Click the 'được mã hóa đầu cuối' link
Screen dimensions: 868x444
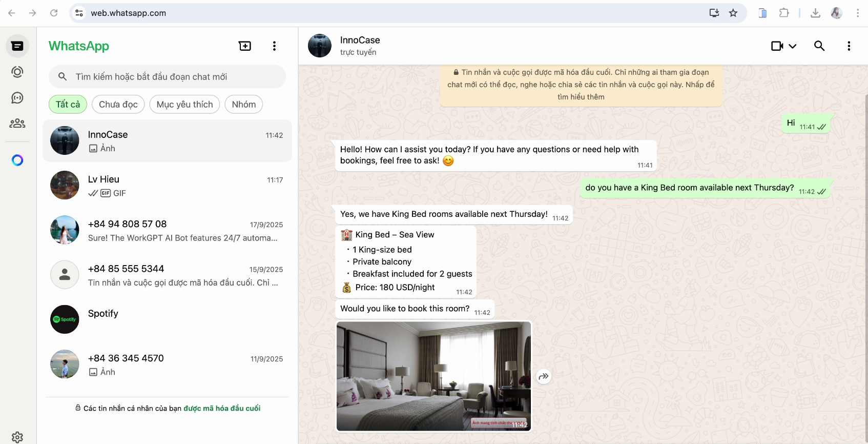click(x=222, y=409)
